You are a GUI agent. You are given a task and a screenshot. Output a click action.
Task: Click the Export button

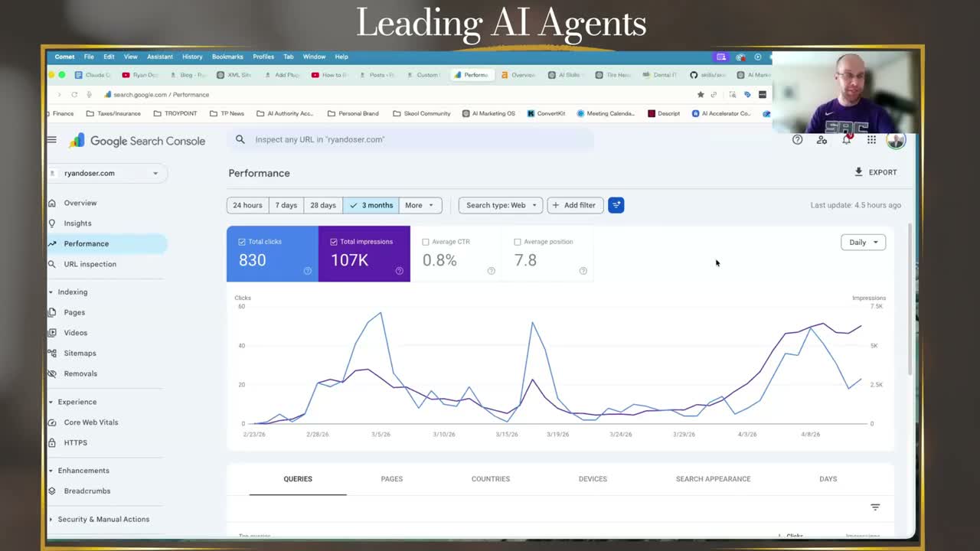[876, 172]
